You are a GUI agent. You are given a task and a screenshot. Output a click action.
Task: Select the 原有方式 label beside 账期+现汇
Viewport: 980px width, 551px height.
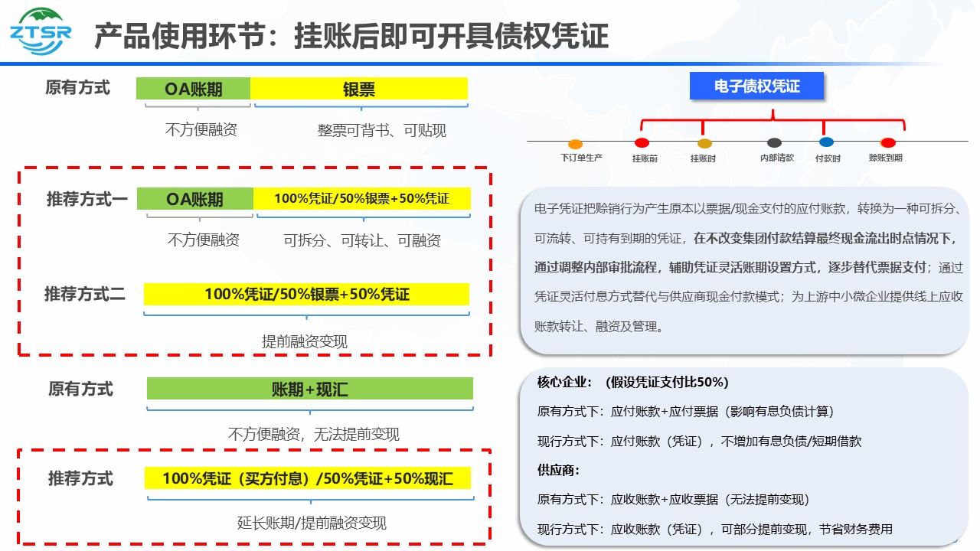pyautogui.click(x=80, y=389)
